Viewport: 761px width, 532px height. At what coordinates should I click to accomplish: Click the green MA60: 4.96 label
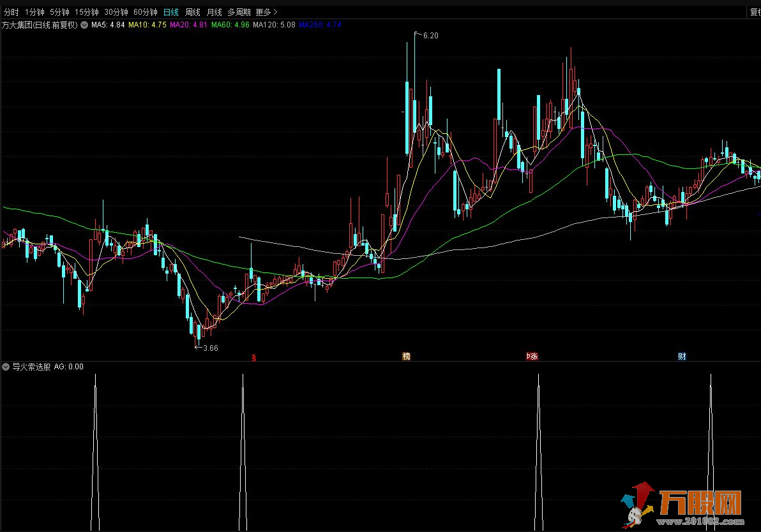(x=230, y=25)
